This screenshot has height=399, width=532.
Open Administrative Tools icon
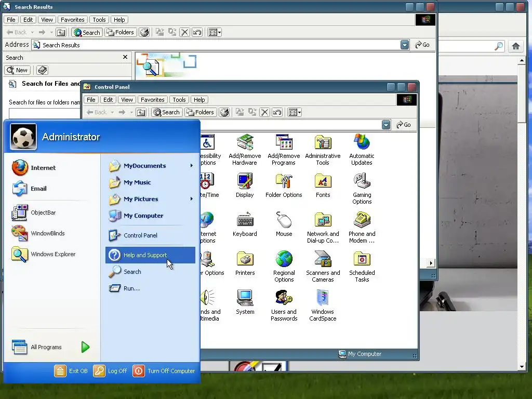(323, 149)
